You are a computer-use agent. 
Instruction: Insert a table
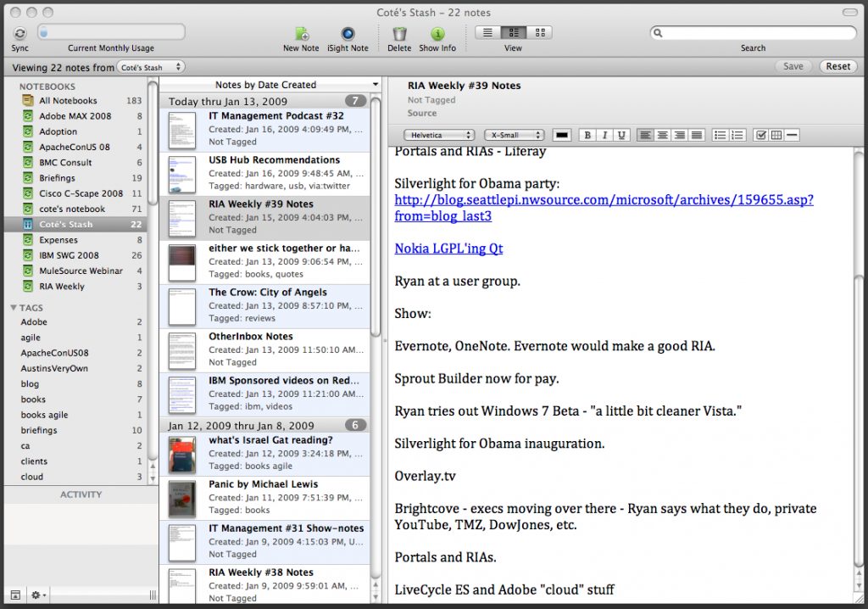pyautogui.click(x=776, y=135)
